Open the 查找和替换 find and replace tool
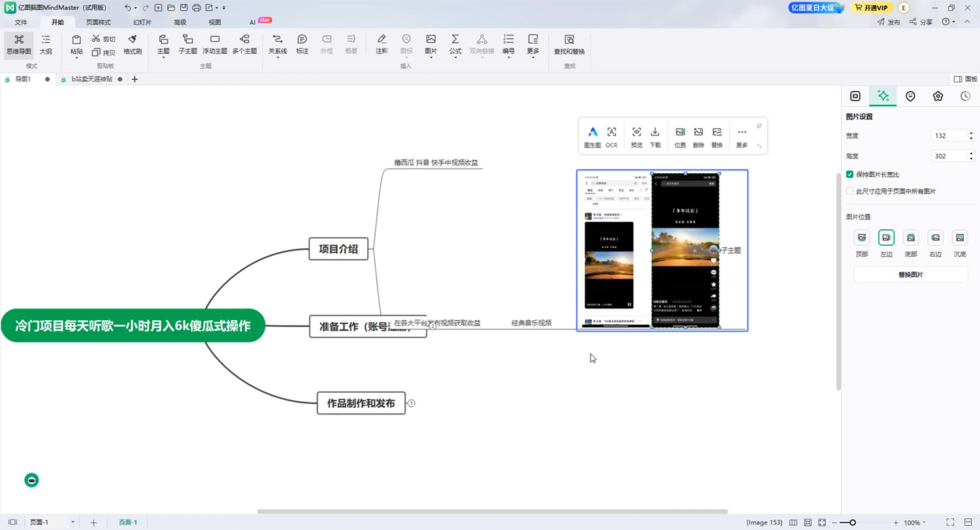The width and height of the screenshot is (980, 530). pos(569,44)
